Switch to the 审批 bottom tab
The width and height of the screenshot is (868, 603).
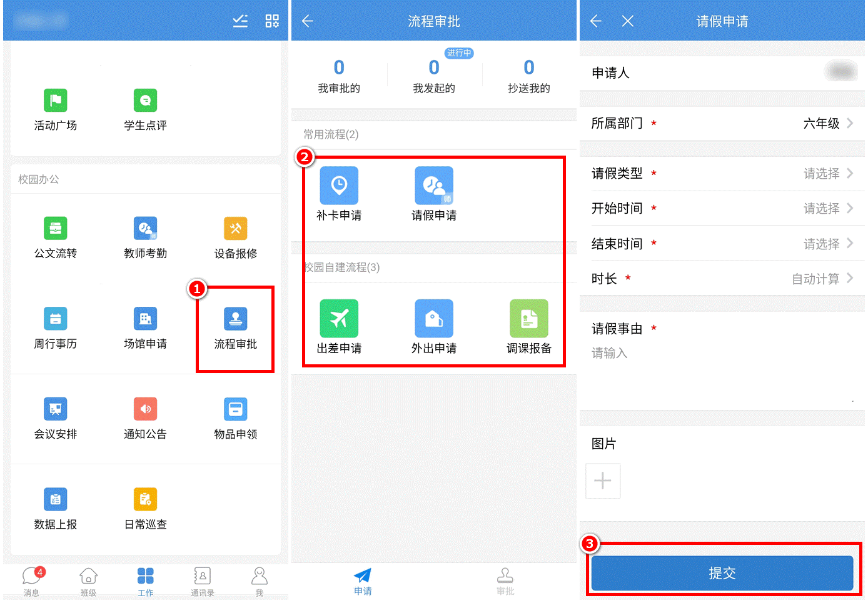point(505,581)
